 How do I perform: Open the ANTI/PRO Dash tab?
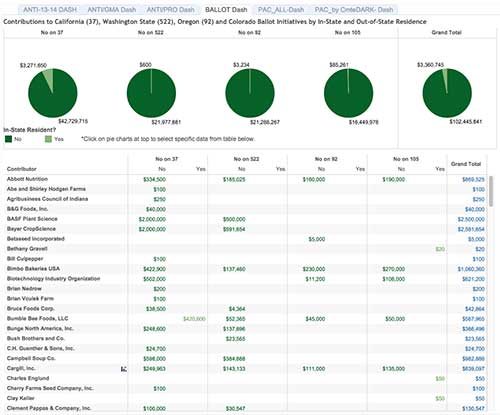(170, 10)
